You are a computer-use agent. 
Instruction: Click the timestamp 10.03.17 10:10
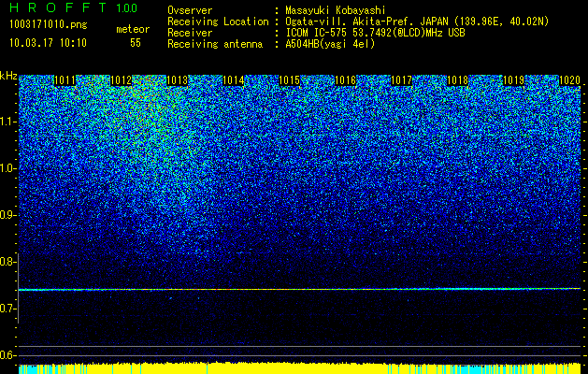[48, 43]
